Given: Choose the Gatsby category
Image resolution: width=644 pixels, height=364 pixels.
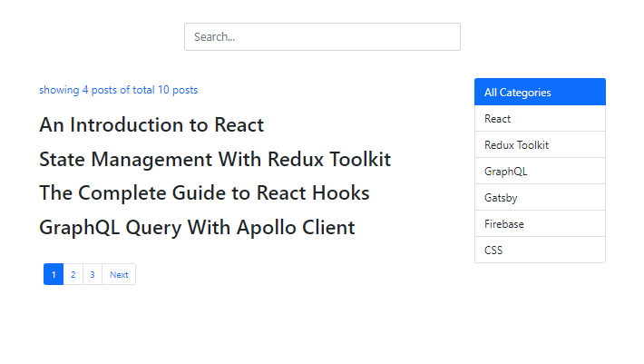Looking at the screenshot, I should pos(540,197).
